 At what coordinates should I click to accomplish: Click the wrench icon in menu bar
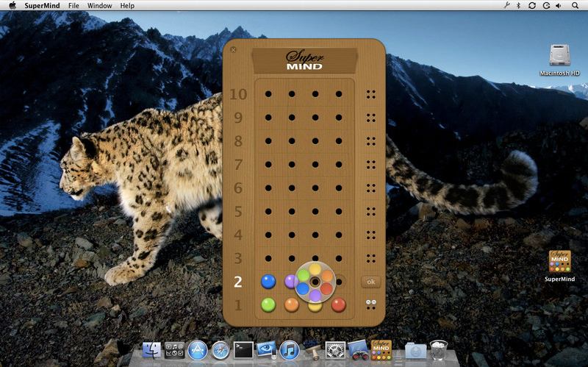pyautogui.click(x=506, y=5)
